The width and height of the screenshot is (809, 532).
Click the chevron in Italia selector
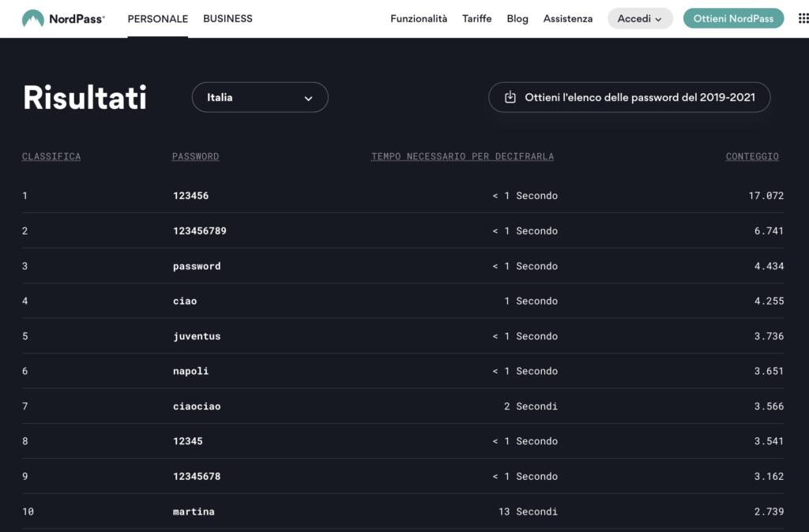pyautogui.click(x=308, y=99)
